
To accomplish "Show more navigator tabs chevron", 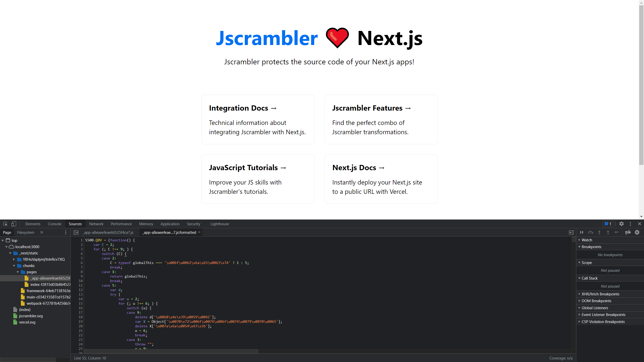I will click(42, 232).
